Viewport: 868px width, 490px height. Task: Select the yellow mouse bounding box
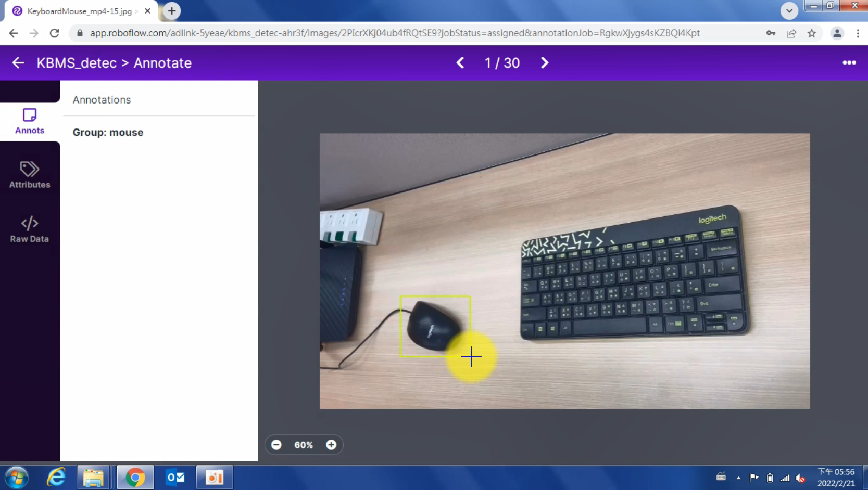coord(435,326)
